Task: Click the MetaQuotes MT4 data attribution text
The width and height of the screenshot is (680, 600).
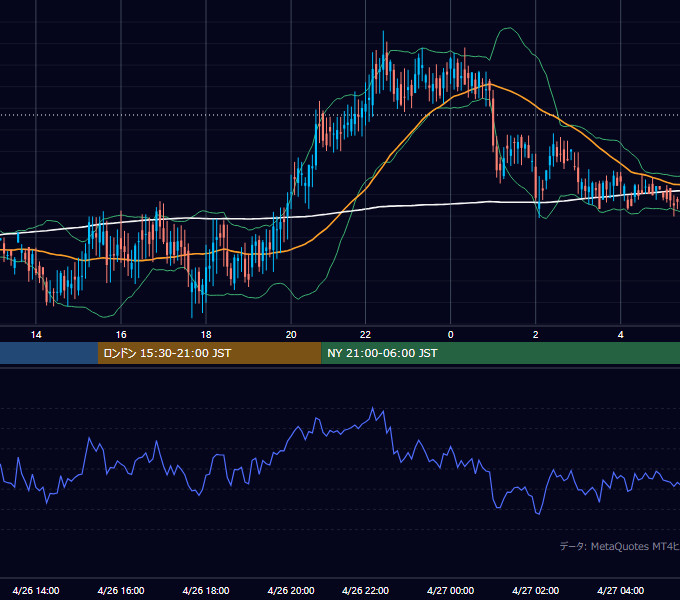Action: [x=619, y=546]
